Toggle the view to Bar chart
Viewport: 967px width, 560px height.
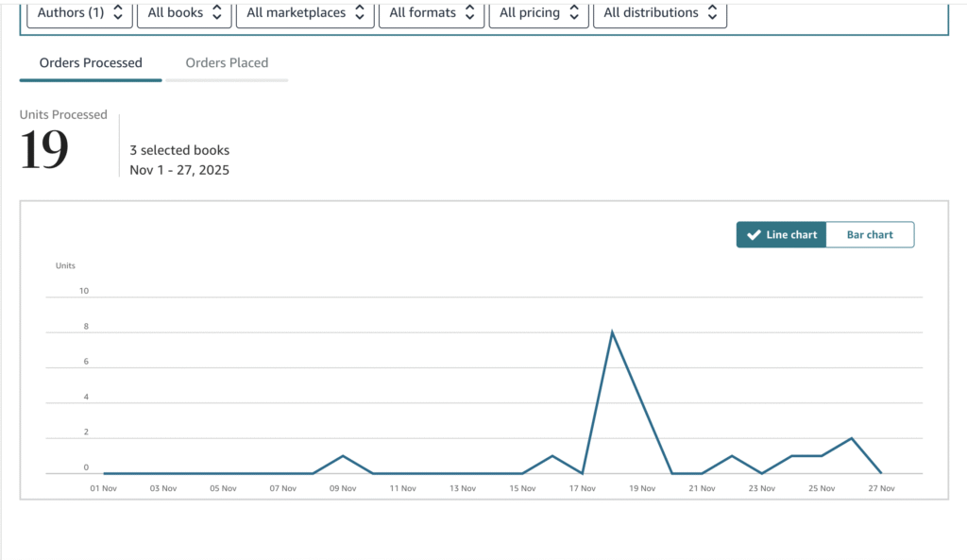(869, 235)
